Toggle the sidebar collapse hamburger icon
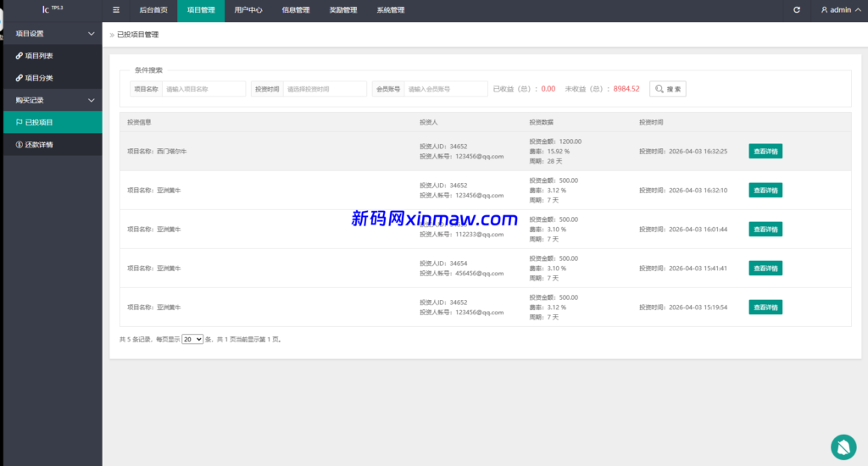Screen dimensions: 868x466 click(x=115, y=10)
